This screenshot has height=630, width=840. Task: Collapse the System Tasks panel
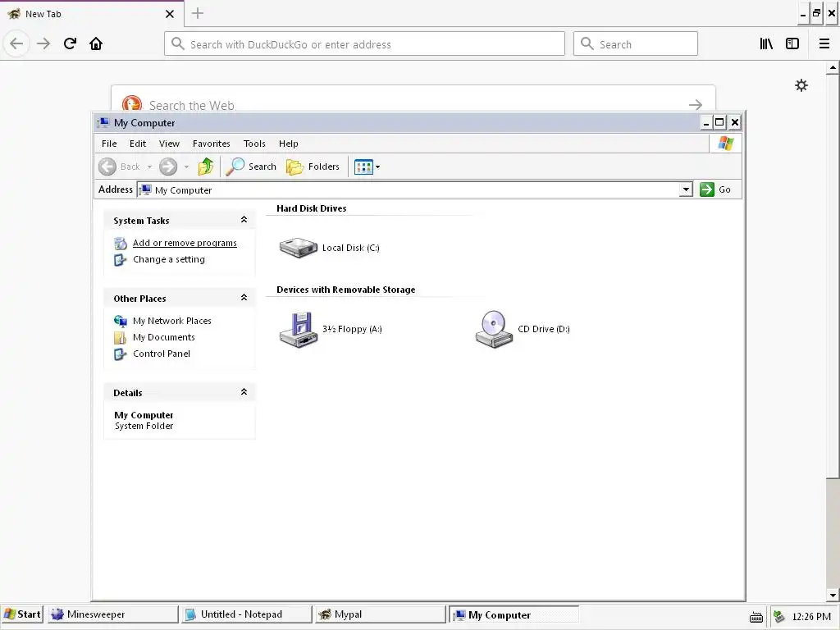click(244, 220)
